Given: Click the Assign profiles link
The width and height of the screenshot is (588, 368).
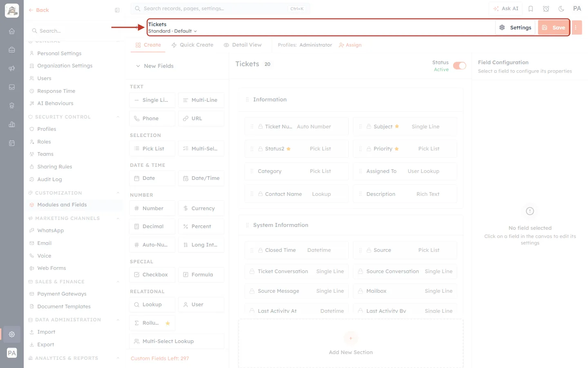Looking at the screenshot, I should (350, 45).
